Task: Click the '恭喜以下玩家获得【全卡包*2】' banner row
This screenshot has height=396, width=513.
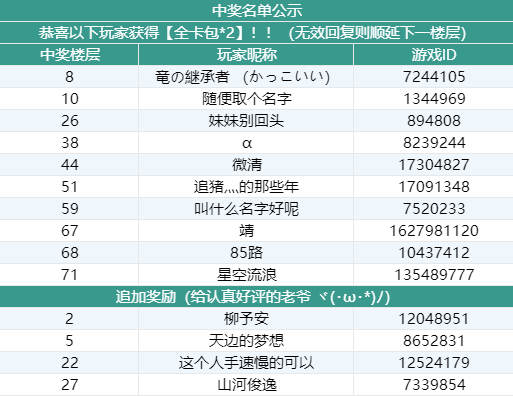Action: click(x=256, y=33)
